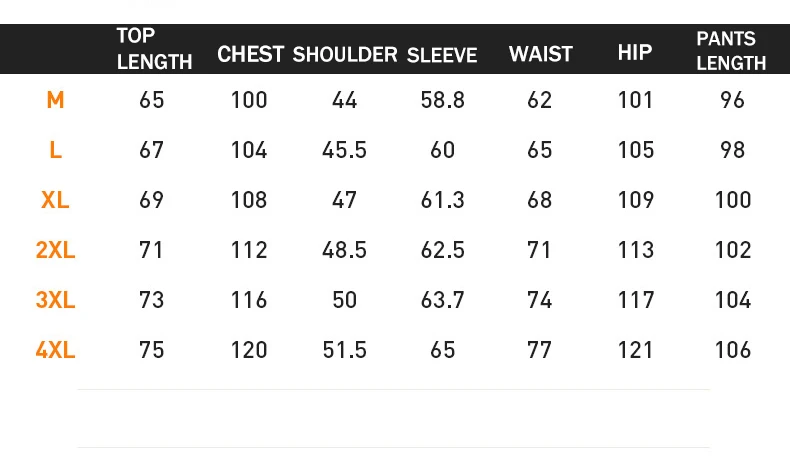Screen dimensions: 790x460
Task: Select the 112 chest value for 2XL
Action: coord(249,250)
